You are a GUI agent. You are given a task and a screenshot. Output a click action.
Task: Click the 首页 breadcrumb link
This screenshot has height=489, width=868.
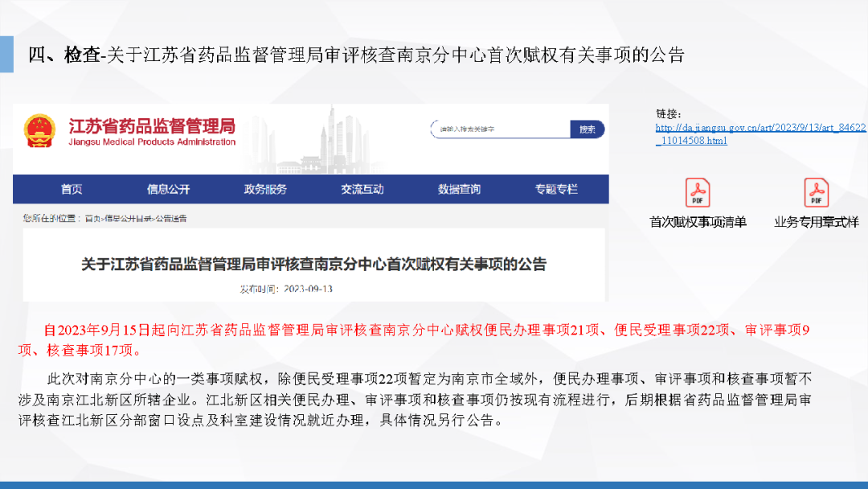(x=93, y=218)
